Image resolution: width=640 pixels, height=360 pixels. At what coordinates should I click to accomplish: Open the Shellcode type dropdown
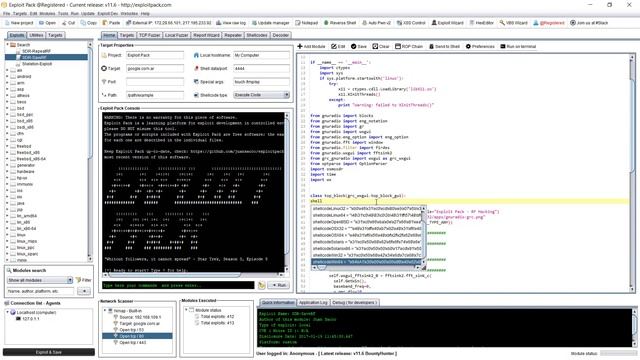click(261, 95)
